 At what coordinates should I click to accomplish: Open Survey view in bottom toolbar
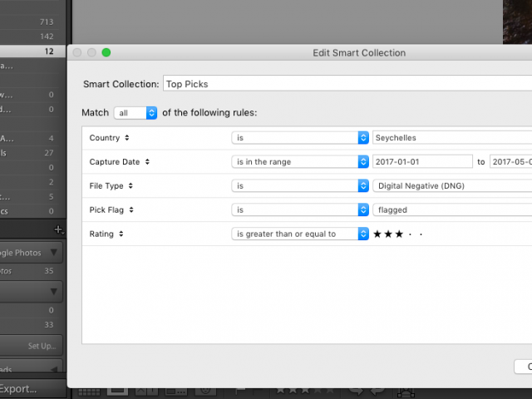[x=175, y=392]
